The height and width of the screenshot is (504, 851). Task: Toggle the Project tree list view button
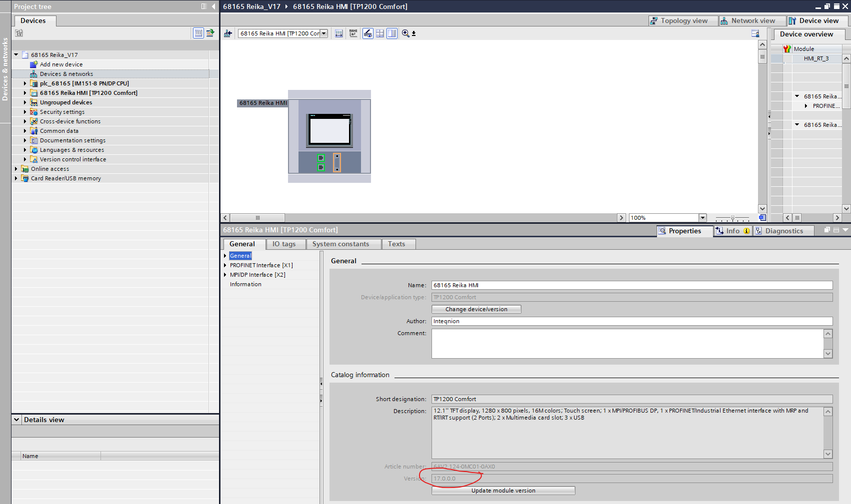coord(198,33)
